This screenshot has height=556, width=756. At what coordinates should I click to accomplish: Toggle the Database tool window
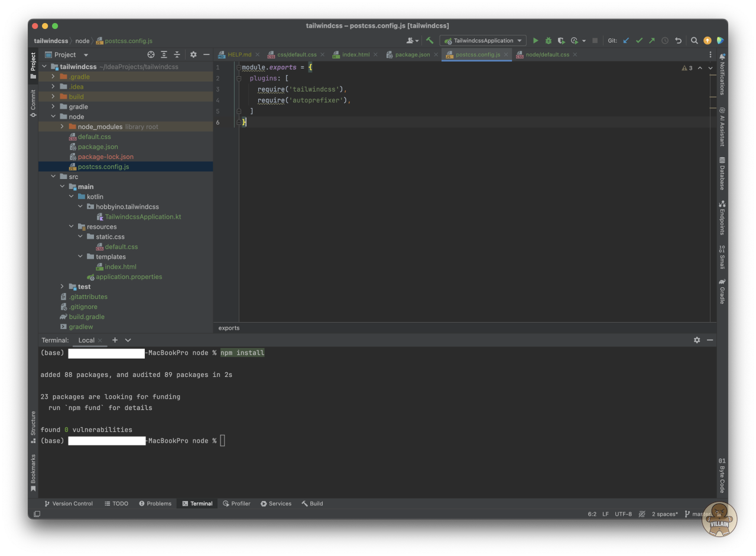click(722, 174)
